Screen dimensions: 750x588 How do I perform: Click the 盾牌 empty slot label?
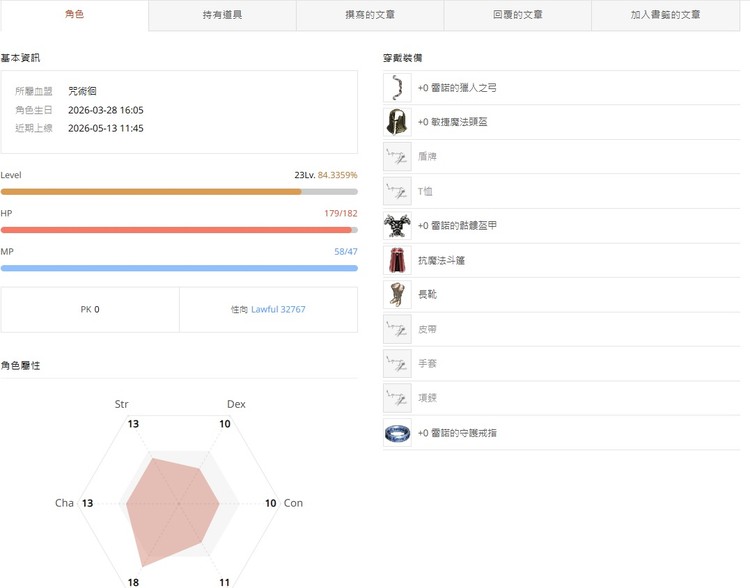pos(427,156)
